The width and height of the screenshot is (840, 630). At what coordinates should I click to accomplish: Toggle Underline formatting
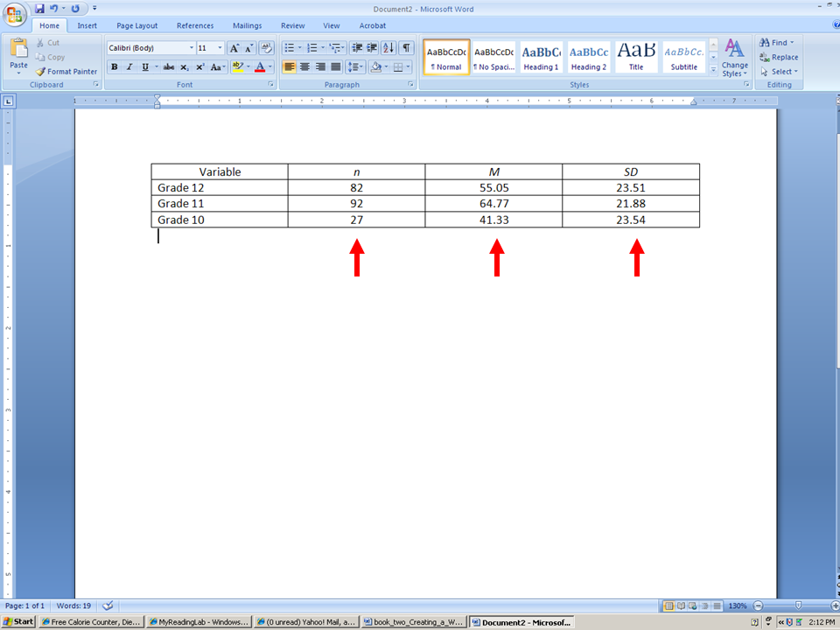[144, 67]
